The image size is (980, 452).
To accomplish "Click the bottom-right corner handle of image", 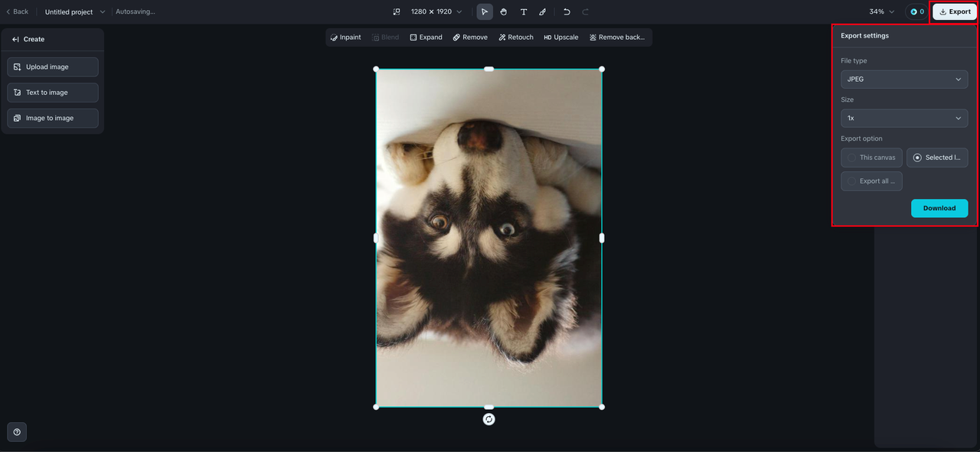I will (602, 407).
